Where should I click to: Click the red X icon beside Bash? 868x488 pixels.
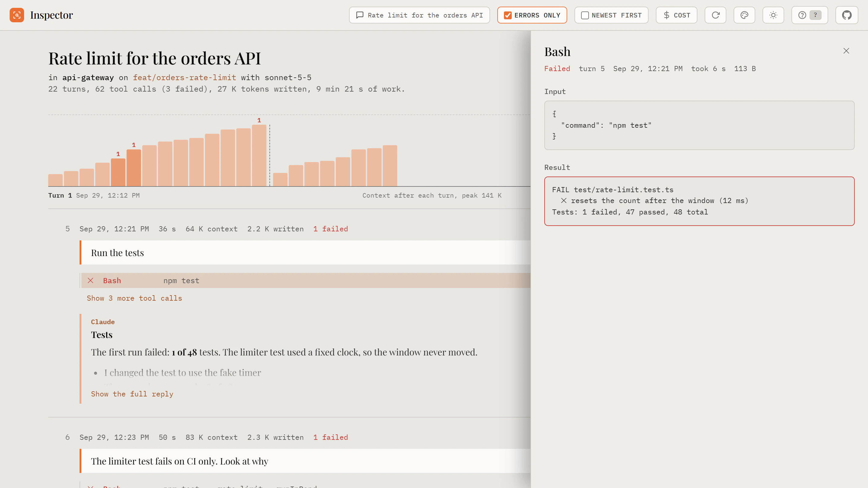point(90,280)
